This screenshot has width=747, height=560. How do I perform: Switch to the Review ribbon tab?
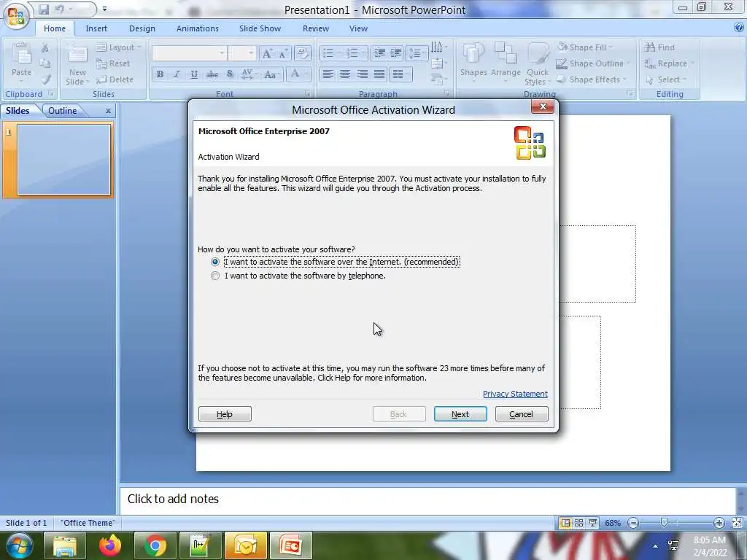coord(315,28)
